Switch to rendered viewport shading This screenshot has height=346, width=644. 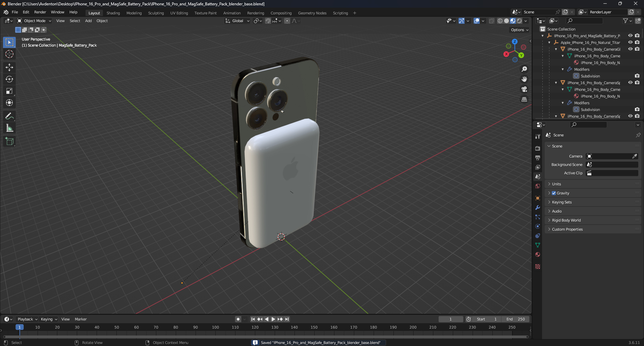click(x=519, y=21)
